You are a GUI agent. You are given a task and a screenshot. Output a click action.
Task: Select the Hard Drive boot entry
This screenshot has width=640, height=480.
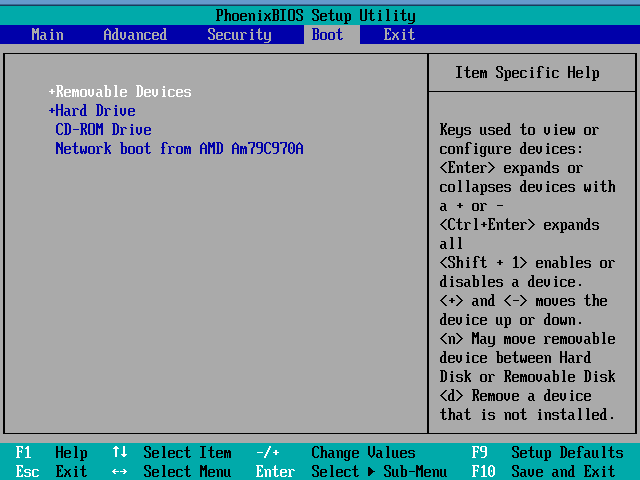tap(95, 111)
